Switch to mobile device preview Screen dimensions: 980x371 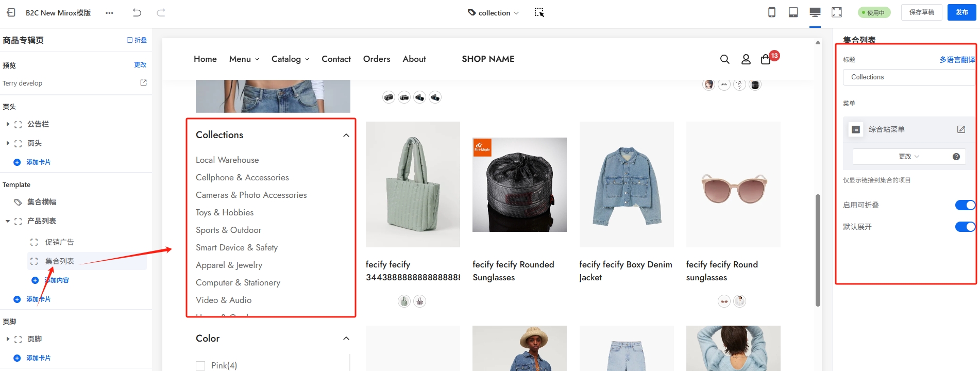[772, 12]
